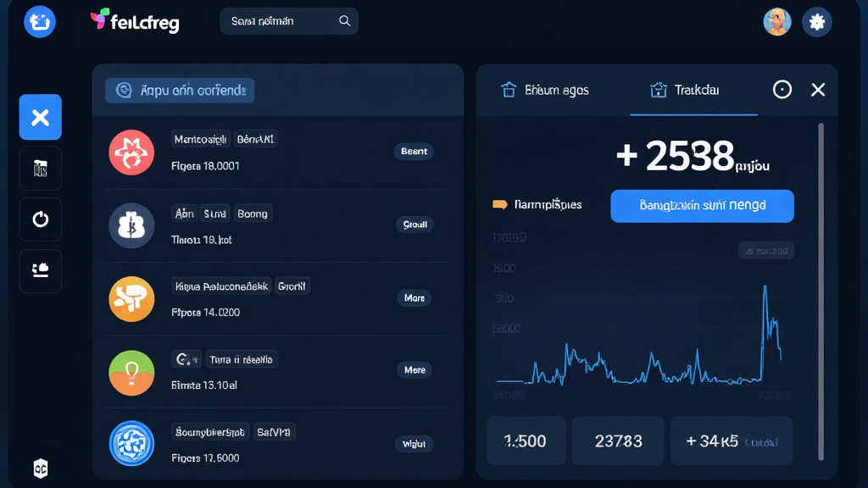
Task: Switch to the Bhaum agos tab
Action: [x=545, y=90]
